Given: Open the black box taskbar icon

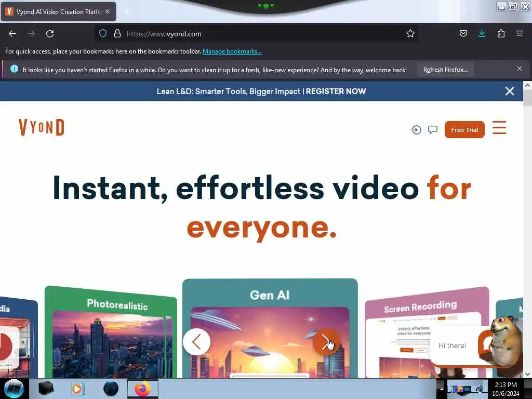Looking at the screenshot, I should pyautogui.click(x=46, y=389).
